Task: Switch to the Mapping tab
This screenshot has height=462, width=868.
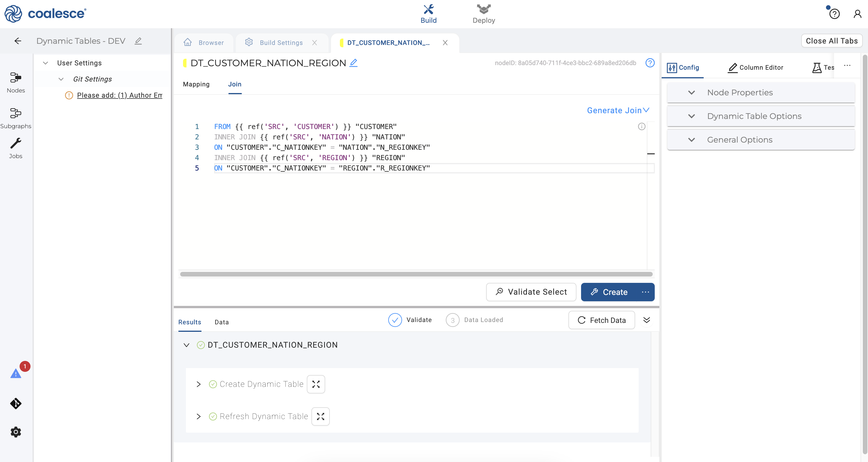Action: 196,84
